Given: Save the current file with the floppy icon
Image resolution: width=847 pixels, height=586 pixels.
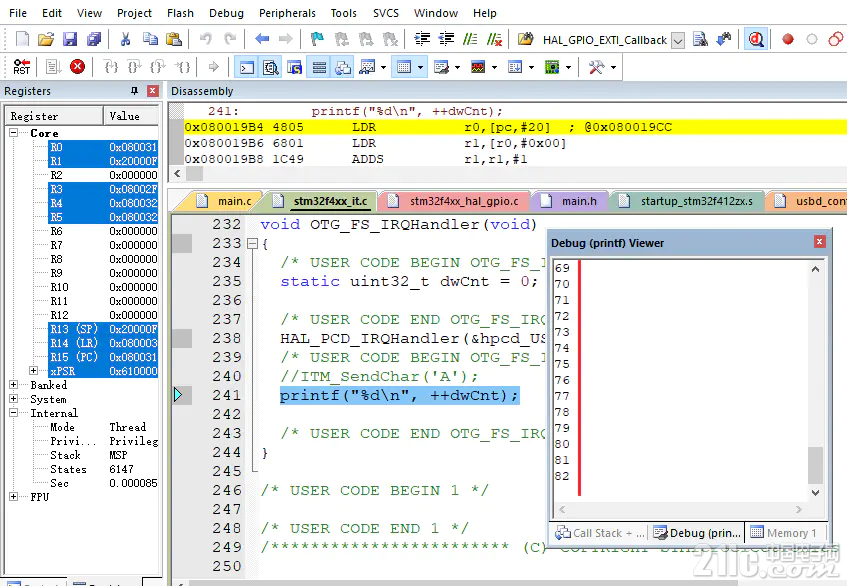Looking at the screenshot, I should click(x=70, y=39).
